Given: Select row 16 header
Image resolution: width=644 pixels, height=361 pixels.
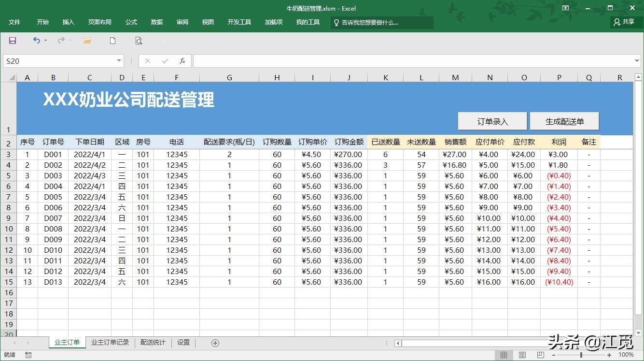Looking at the screenshot, I should [8, 292].
